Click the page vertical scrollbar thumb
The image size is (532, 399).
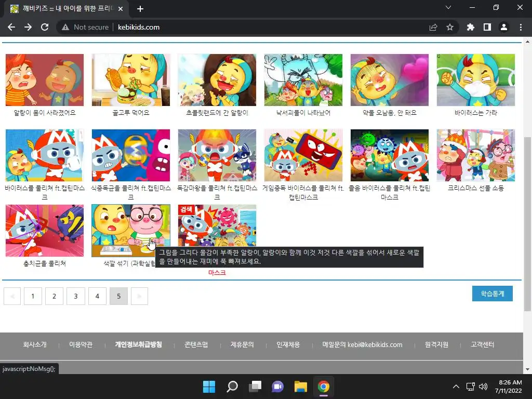(527, 223)
